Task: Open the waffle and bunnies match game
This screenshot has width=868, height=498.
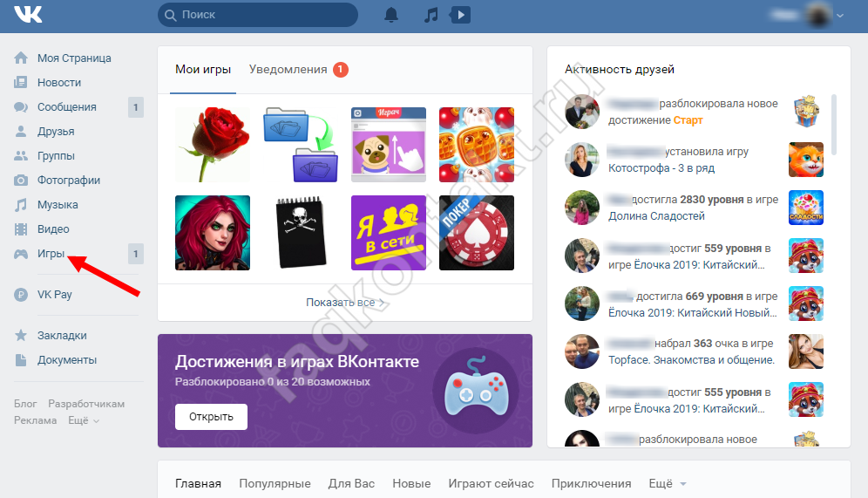Action: (x=477, y=145)
